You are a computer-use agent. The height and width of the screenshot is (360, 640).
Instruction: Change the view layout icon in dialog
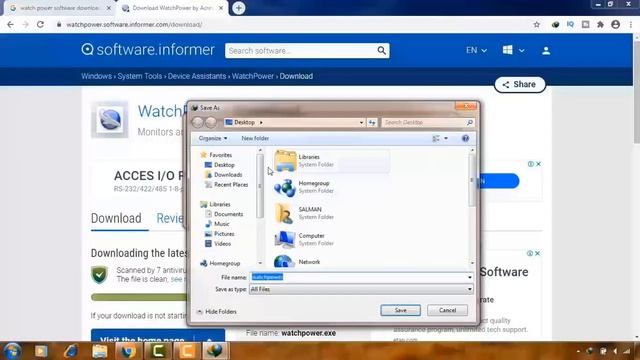click(x=436, y=138)
